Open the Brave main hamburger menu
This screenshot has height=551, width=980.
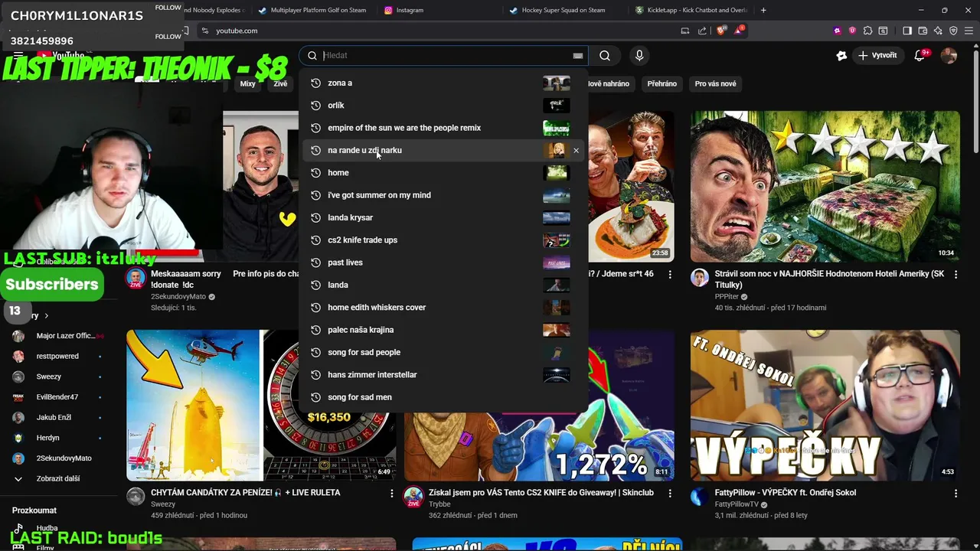coord(969,31)
